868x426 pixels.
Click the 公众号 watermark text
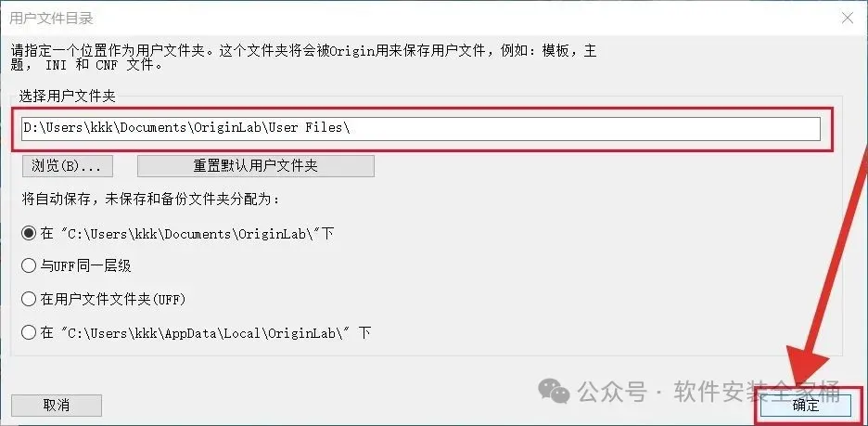[612, 392]
